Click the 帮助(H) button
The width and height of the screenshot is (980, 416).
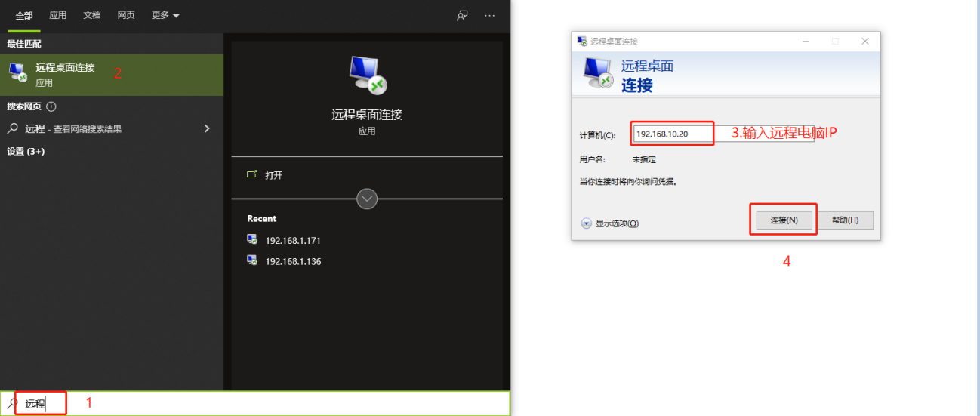coord(845,220)
